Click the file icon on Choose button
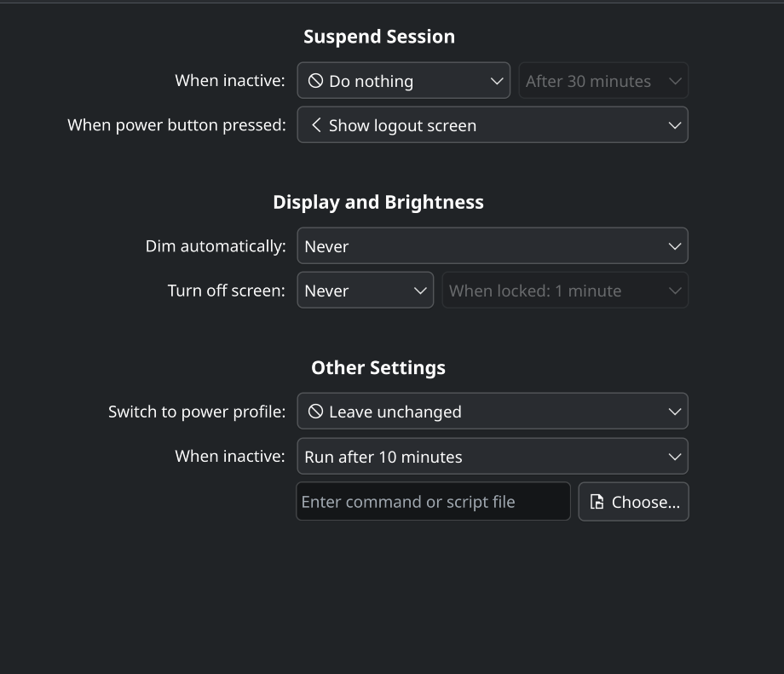 coord(597,502)
